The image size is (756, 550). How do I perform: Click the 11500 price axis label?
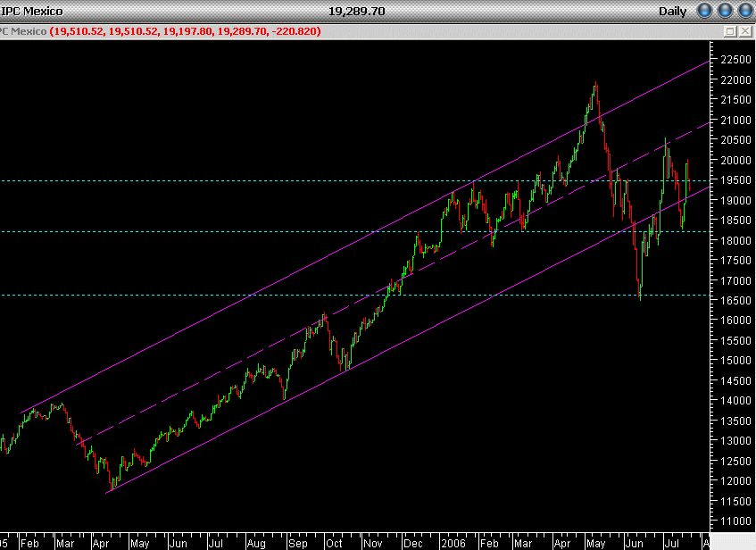click(x=735, y=501)
